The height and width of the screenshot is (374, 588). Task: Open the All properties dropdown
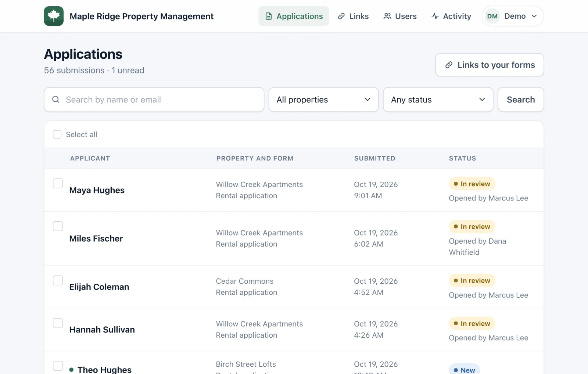click(323, 99)
